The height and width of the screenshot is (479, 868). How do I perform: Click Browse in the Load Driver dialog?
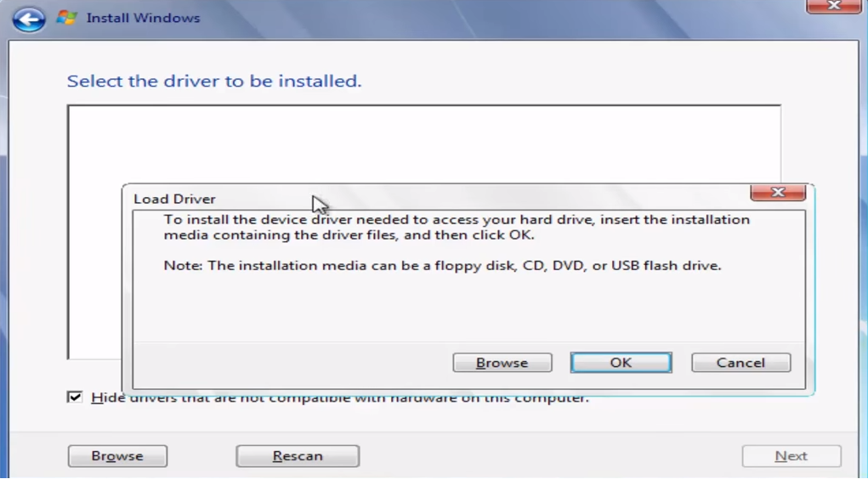pos(502,363)
